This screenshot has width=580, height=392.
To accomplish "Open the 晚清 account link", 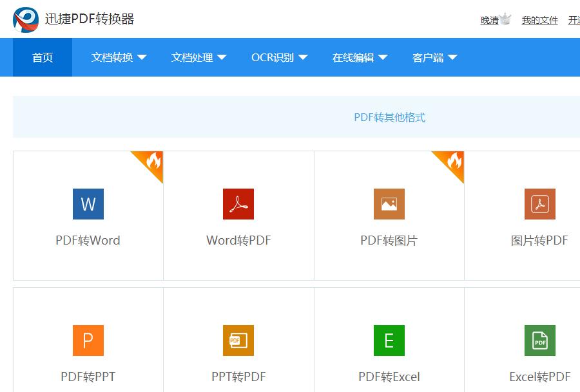I will tap(490, 21).
